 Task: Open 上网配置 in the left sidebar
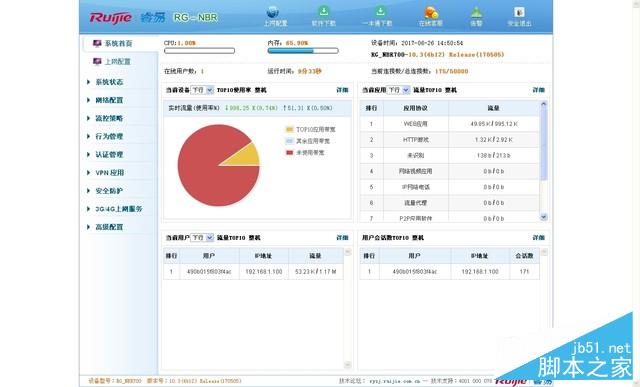(x=118, y=62)
